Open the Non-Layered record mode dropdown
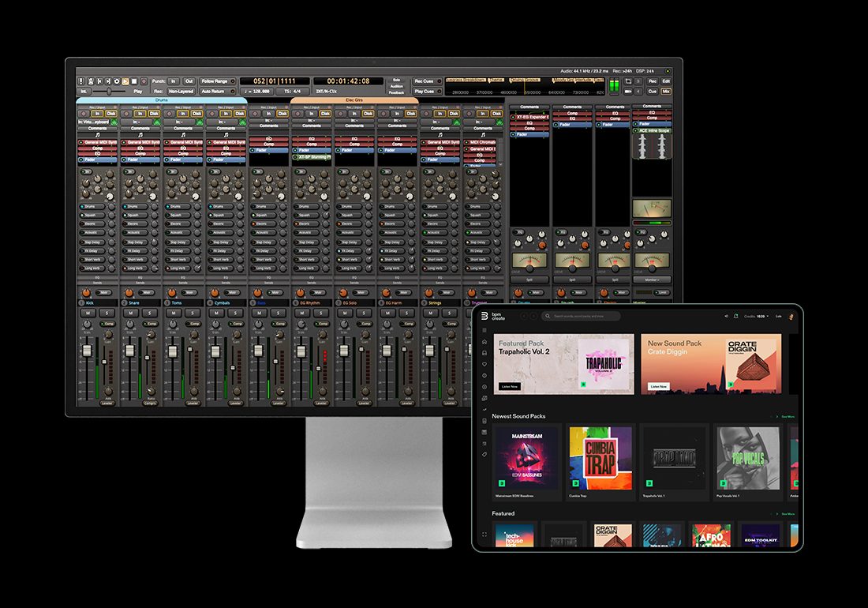 [181, 92]
